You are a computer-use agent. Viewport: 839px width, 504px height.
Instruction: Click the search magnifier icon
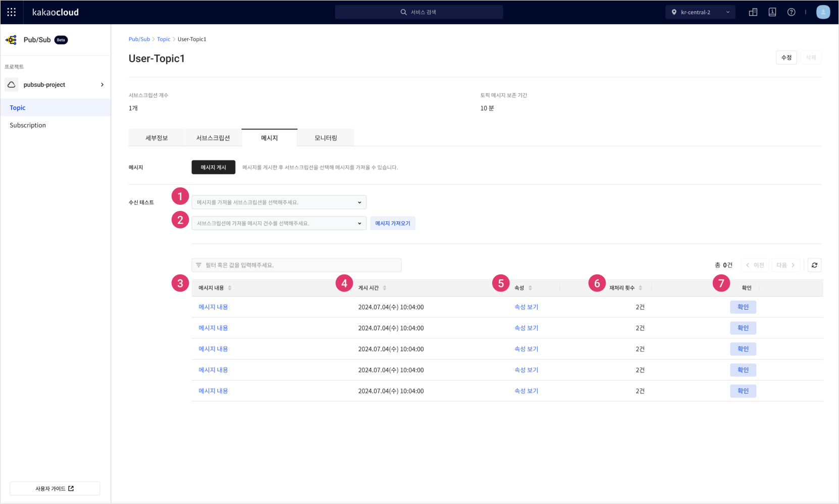click(403, 12)
